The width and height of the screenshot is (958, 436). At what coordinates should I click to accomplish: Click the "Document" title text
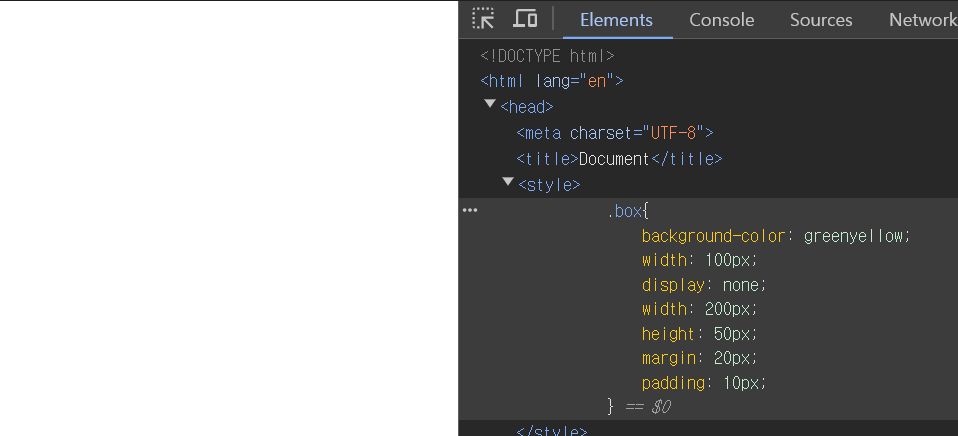[x=614, y=159]
